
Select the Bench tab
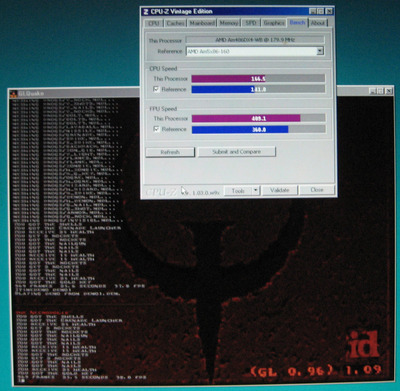[297, 22]
